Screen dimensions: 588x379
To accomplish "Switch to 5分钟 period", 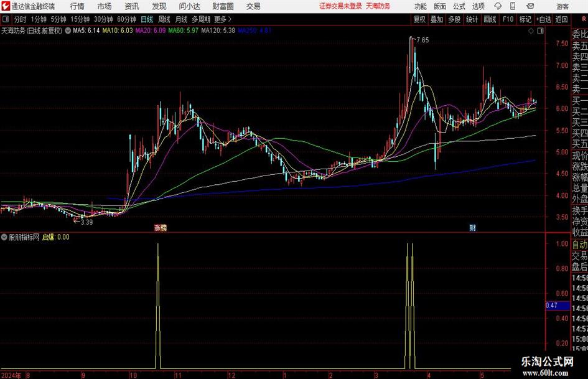I will pos(58,19).
